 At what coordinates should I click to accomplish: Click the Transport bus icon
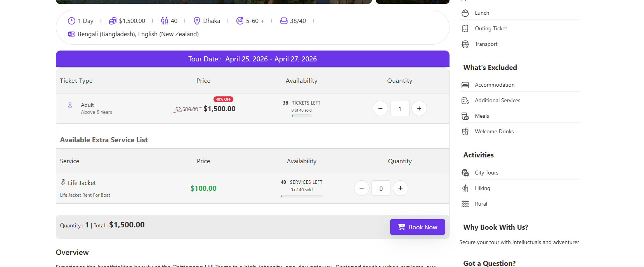click(x=465, y=44)
